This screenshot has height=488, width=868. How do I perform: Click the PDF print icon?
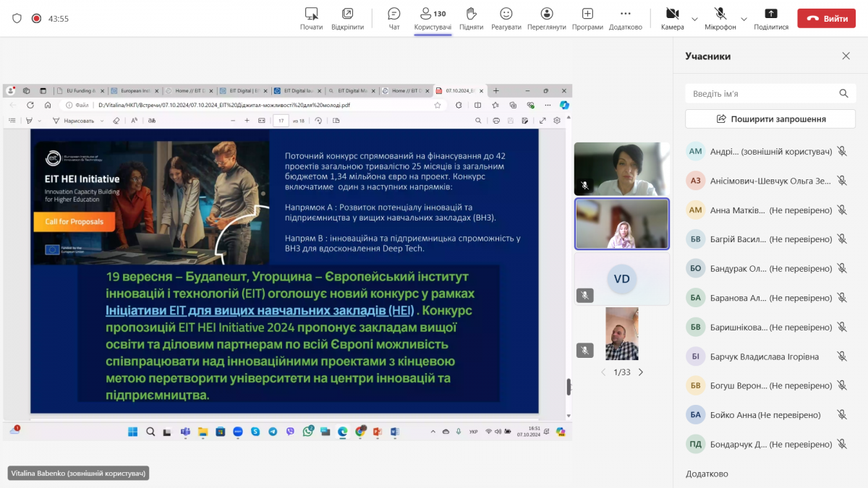point(496,120)
